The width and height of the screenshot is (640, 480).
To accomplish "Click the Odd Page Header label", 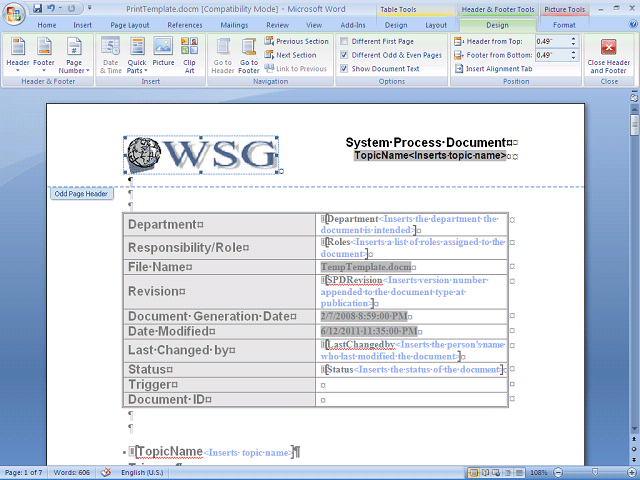I will click(81, 194).
